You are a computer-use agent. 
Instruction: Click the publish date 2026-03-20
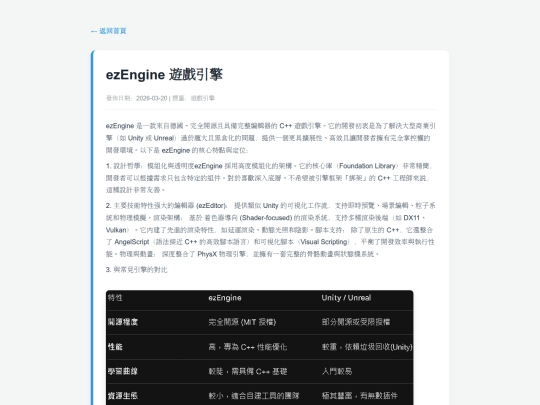[152, 98]
